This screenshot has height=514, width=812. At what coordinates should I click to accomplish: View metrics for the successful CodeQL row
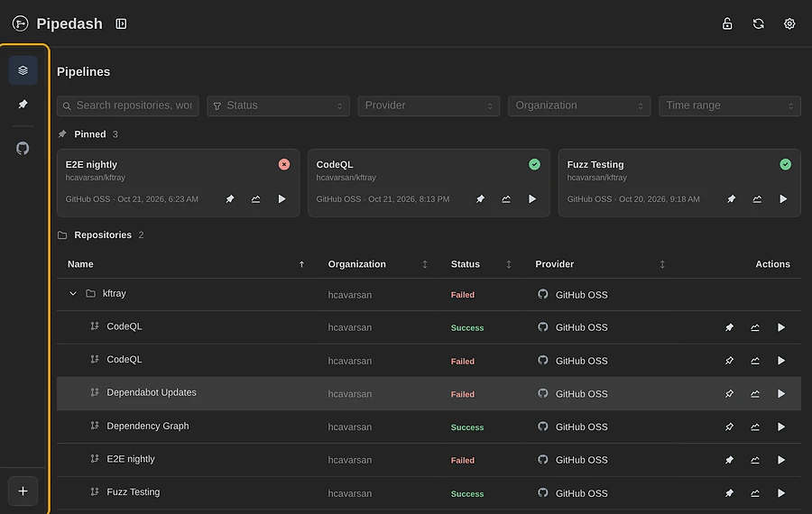point(755,327)
